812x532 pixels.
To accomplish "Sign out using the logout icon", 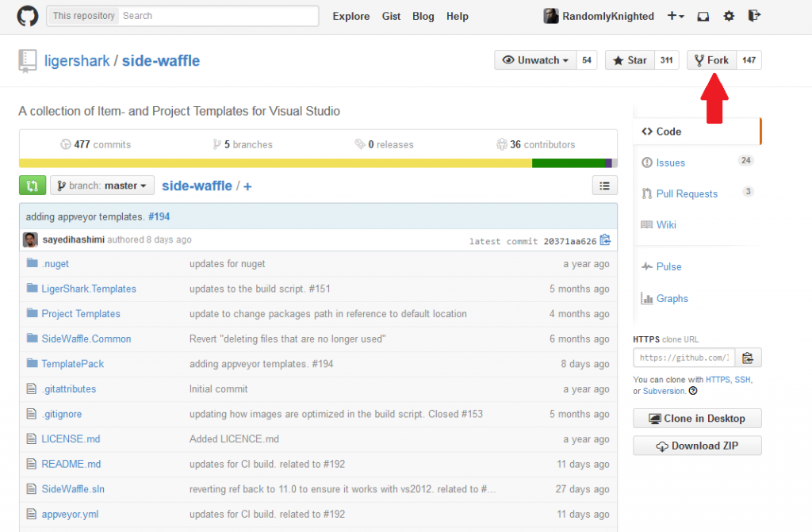I will coord(754,16).
